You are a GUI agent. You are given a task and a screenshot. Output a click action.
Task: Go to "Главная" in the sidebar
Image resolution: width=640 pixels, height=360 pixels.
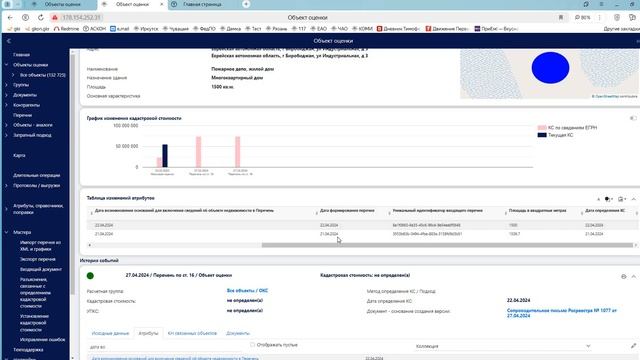coord(21,55)
